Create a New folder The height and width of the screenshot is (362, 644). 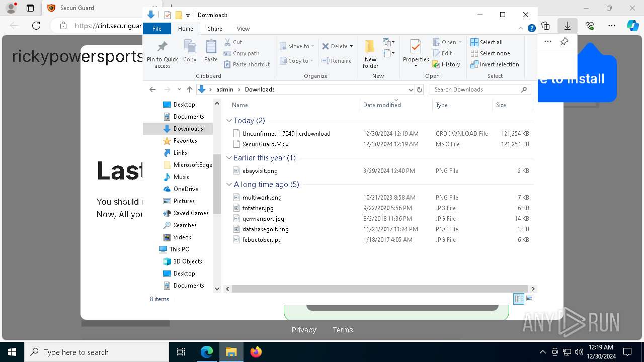370,54
